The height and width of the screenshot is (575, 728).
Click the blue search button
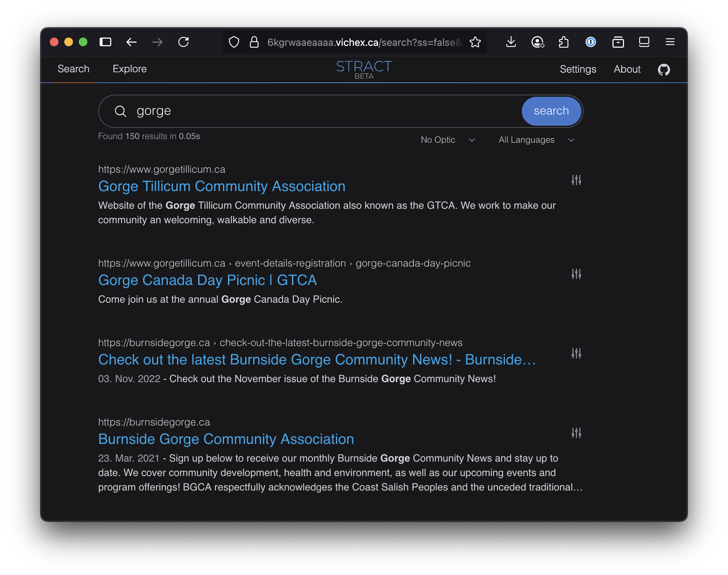551,111
